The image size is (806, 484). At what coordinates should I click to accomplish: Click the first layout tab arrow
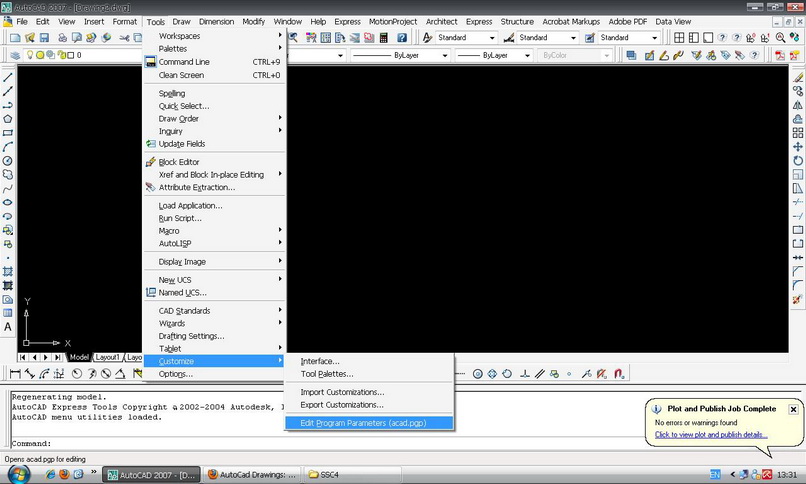pos(23,357)
